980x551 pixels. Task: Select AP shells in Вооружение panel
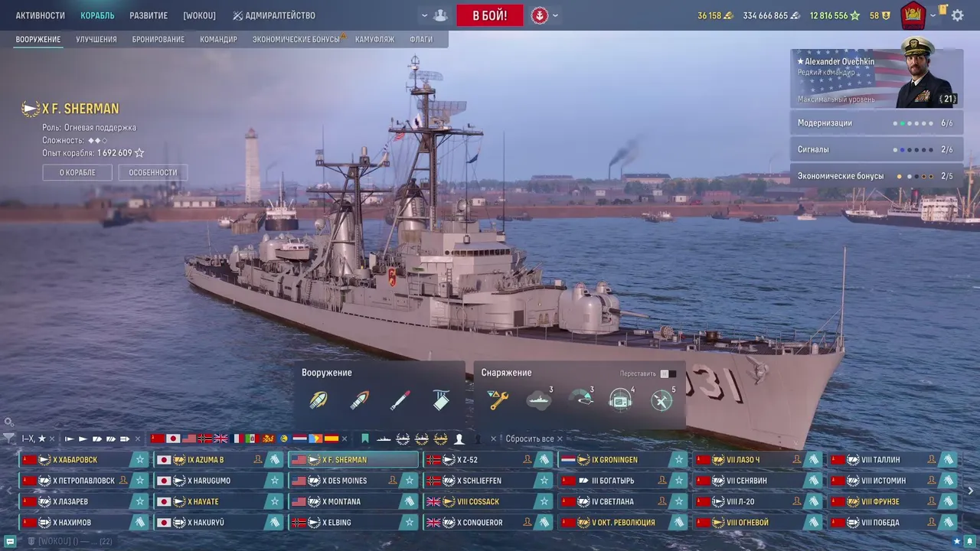[x=359, y=399]
